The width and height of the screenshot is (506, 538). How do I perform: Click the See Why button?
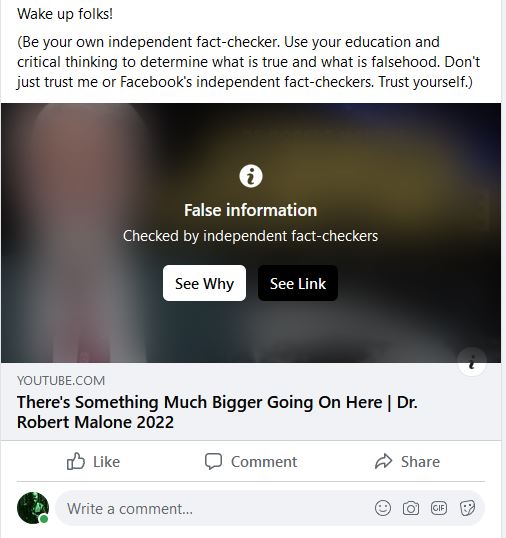(204, 283)
